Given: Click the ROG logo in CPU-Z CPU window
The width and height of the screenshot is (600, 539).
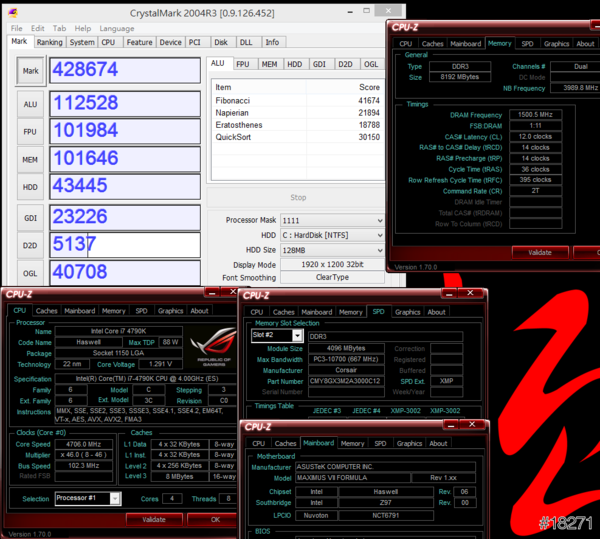Looking at the screenshot, I should tap(214, 346).
